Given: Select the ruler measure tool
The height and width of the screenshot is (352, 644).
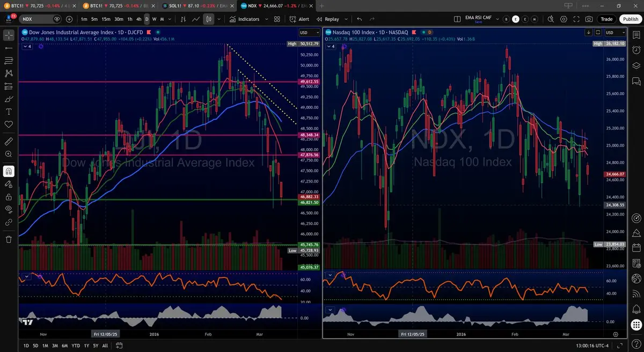Looking at the screenshot, I should [9, 142].
